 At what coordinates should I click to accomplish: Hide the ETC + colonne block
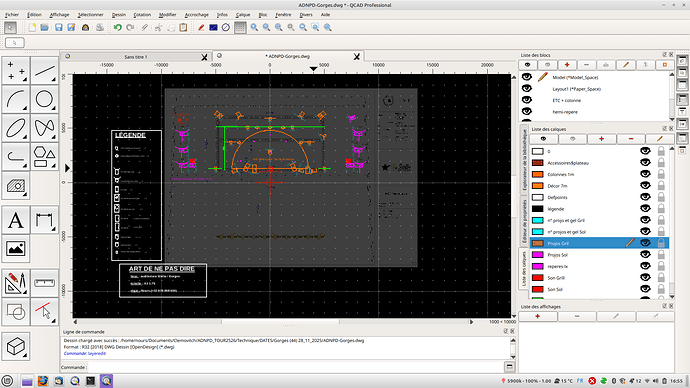coord(527,100)
